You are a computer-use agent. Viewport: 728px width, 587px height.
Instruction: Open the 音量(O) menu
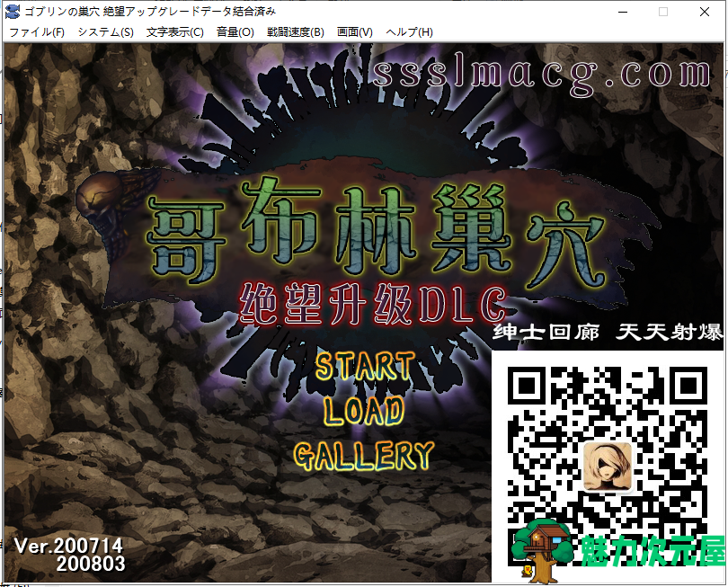point(235,32)
